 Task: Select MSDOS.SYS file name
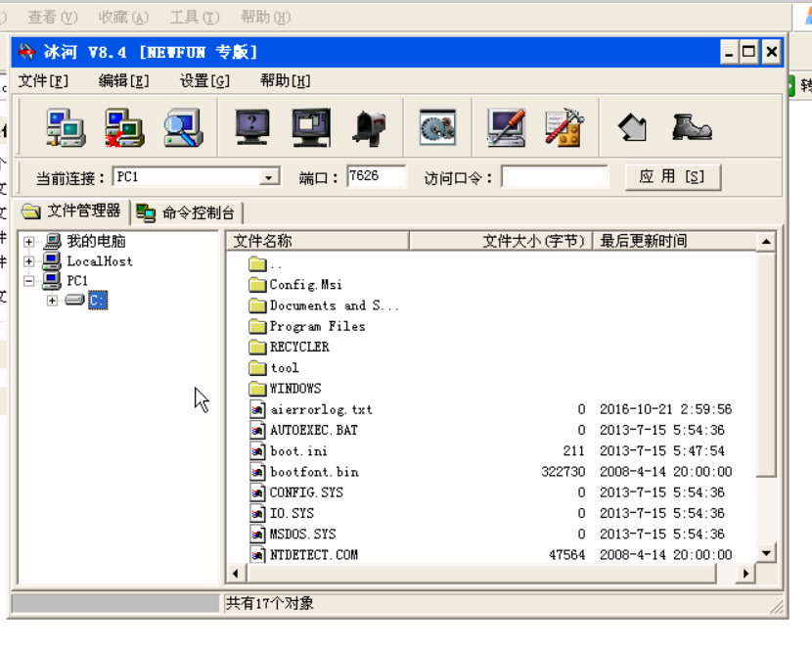(x=303, y=534)
